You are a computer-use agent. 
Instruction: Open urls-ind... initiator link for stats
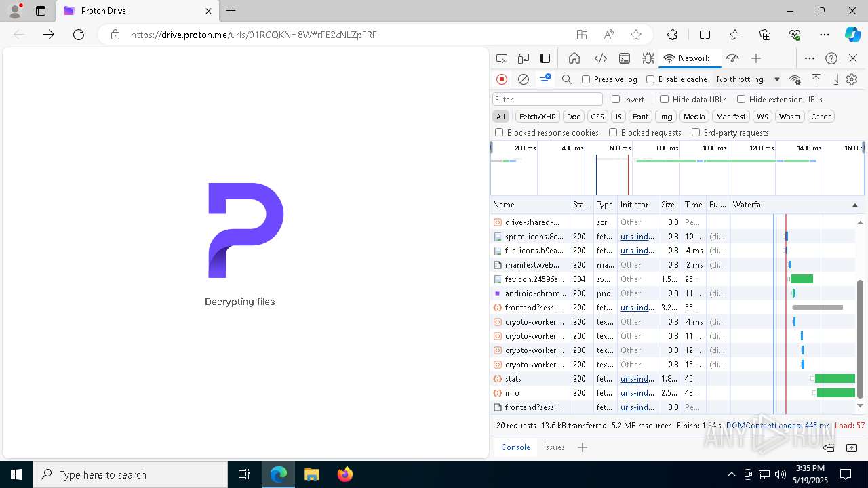(x=637, y=379)
